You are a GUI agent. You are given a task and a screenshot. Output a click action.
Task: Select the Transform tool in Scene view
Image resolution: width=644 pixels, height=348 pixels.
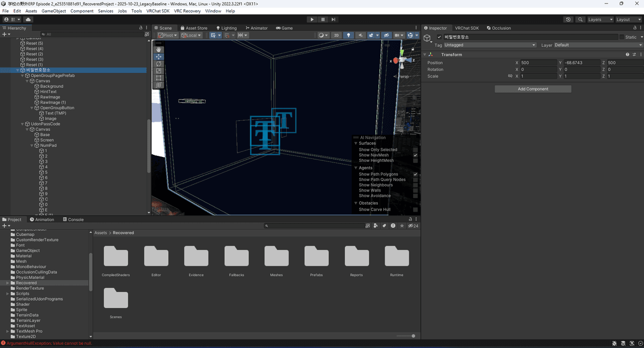tap(159, 85)
